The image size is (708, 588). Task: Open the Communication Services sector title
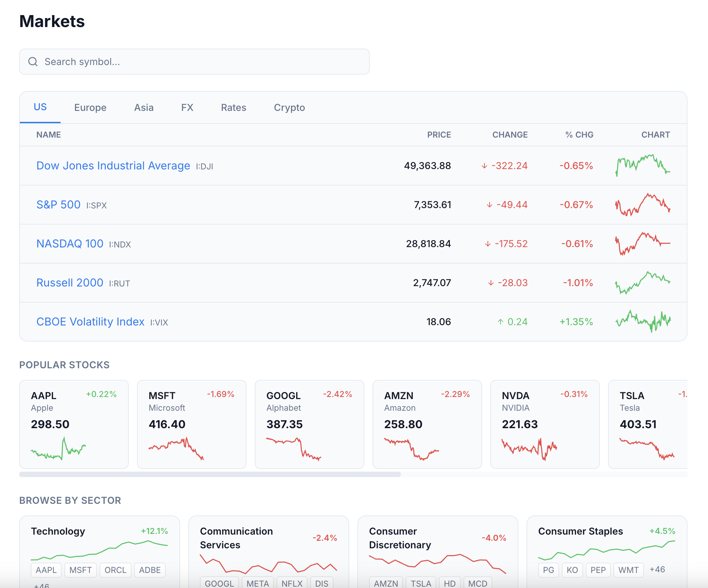coord(236,538)
